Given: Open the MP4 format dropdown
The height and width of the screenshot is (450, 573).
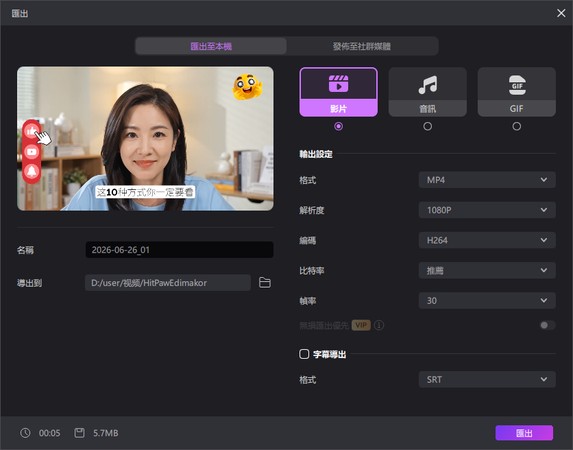Looking at the screenshot, I should (x=487, y=180).
